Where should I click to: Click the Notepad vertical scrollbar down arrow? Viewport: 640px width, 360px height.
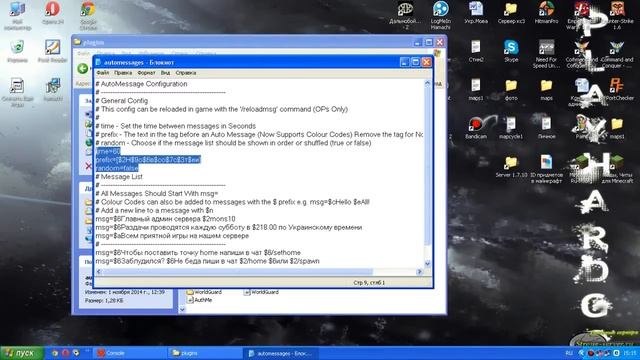pos(427,264)
